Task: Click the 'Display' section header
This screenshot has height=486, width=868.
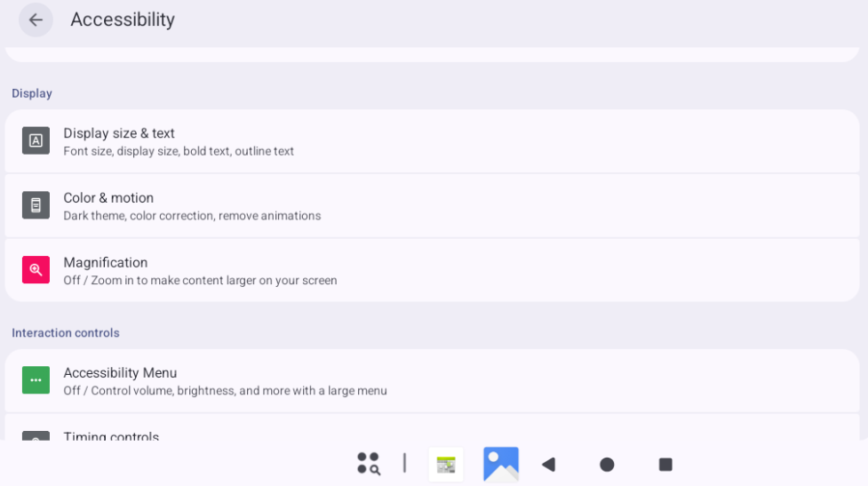Action: 32,93
